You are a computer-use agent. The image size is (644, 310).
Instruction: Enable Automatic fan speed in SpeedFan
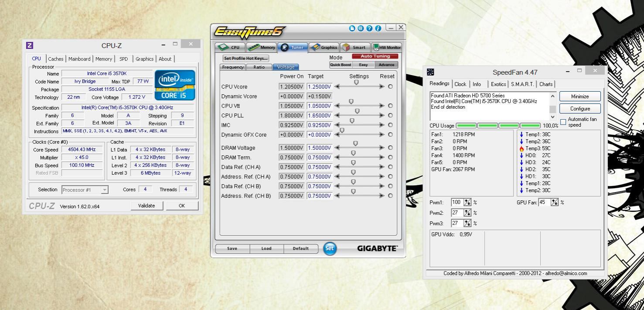pos(563,122)
